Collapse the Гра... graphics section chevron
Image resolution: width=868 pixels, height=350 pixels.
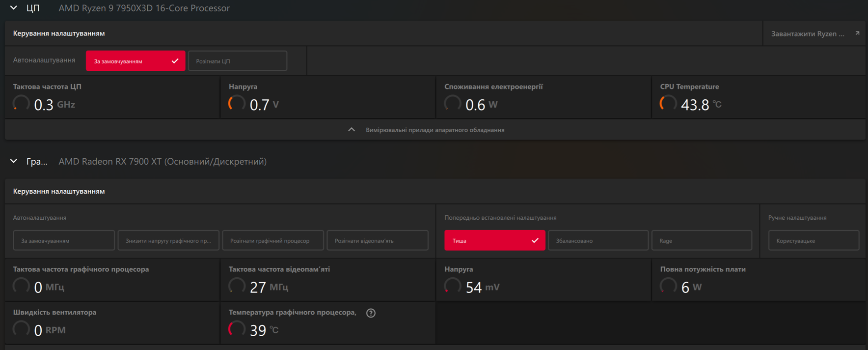(x=14, y=161)
